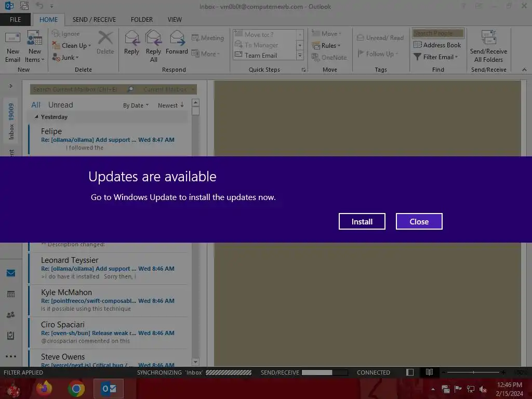The width and height of the screenshot is (532, 399).
Task: Click Normal view status bar icon
Action: tap(410, 372)
